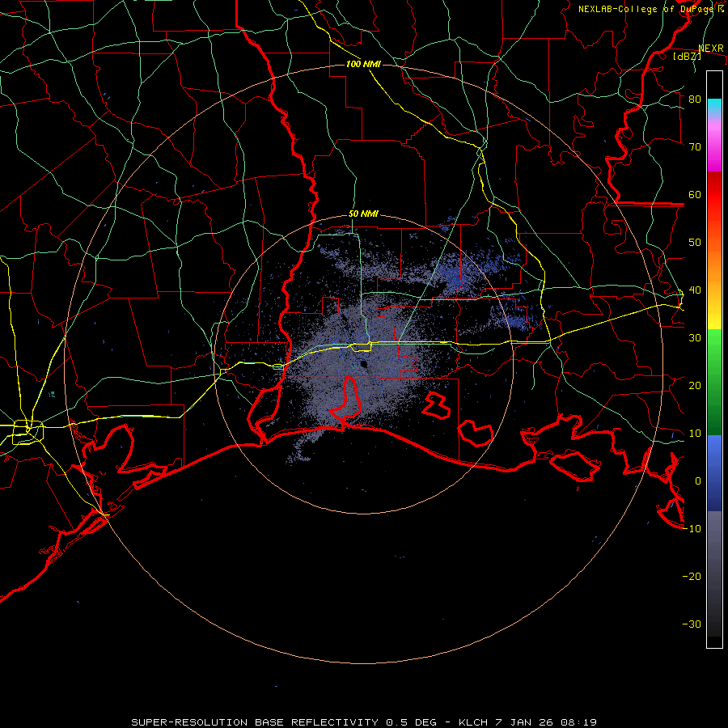
Task: Click the blue band of the color scale
Action: tap(714, 473)
